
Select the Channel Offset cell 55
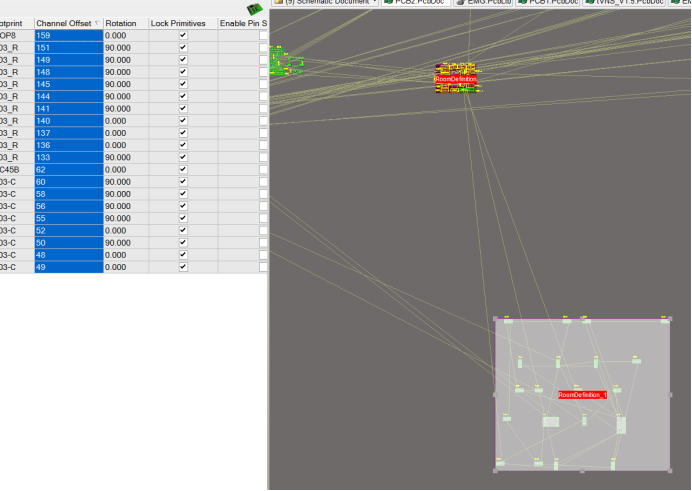tap(69, 218)
